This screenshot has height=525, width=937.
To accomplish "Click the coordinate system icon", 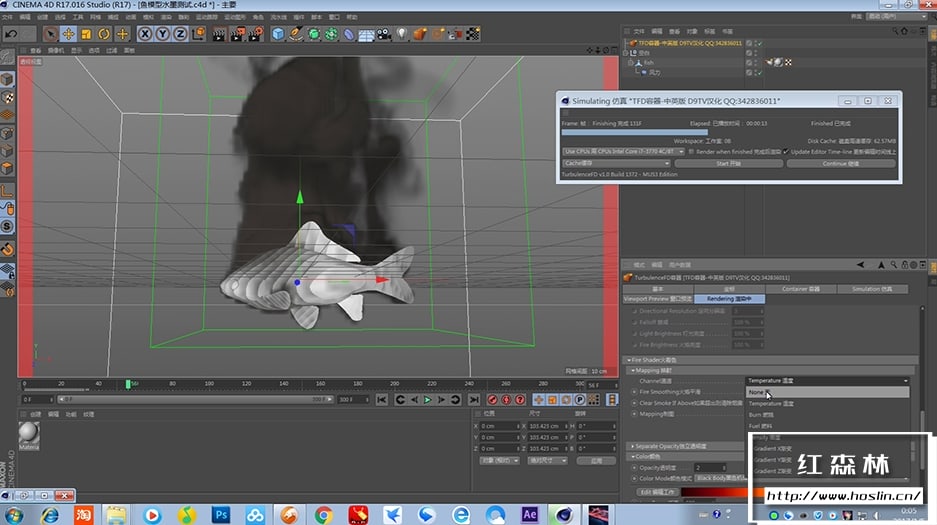I will click(x=198, y=34).
